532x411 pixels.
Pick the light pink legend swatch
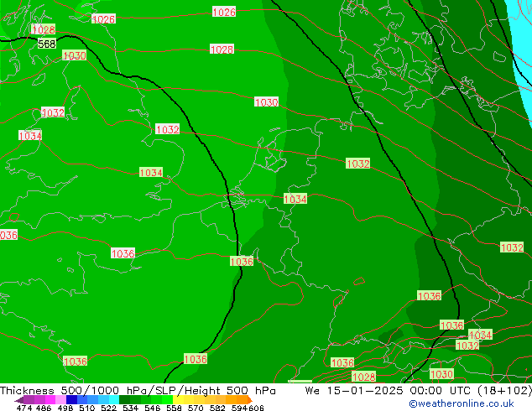coord(60,400)
